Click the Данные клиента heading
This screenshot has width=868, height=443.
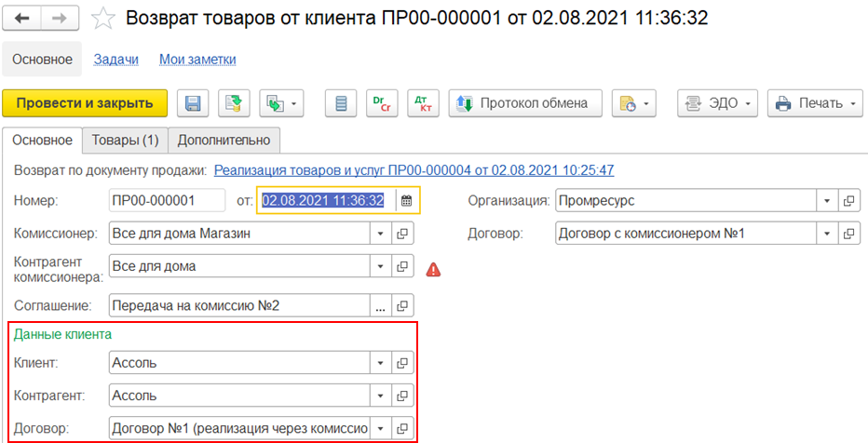pos(62,334)
